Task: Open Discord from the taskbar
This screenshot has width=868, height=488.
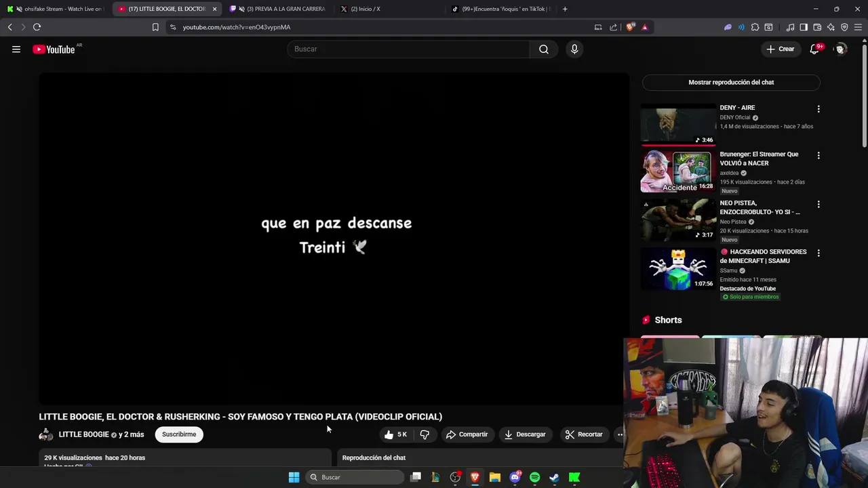Action: tap(515, 477)
